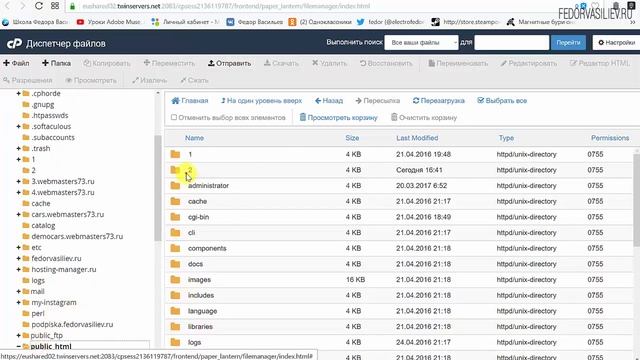This screenshot has width=640, height=360.
Task: Expand the hosting-manager.ru tree folder
Action: point(18,269)
